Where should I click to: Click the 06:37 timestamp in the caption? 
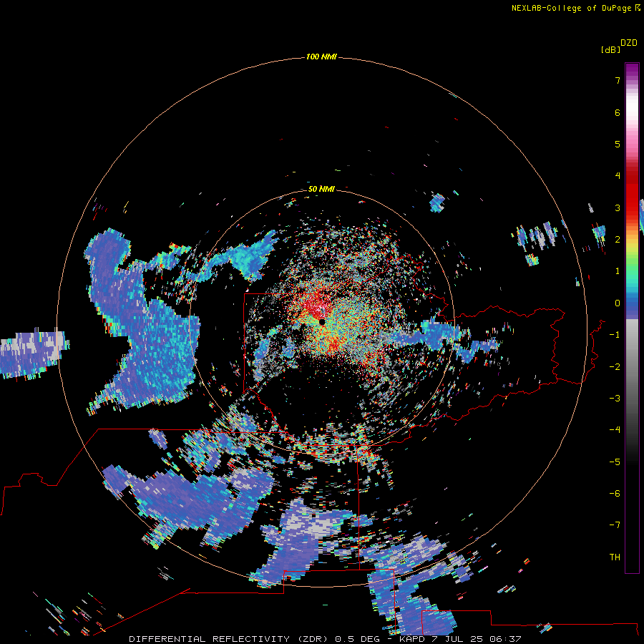point(507,639)
